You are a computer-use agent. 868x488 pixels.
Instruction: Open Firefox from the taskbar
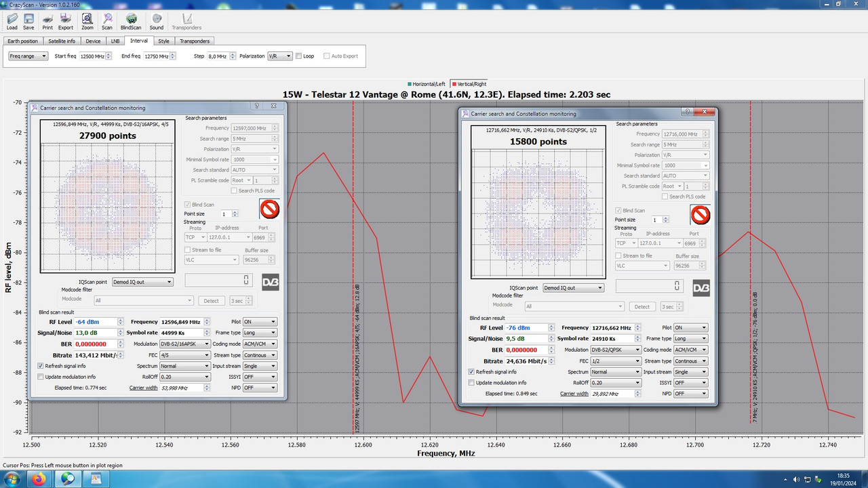(x=39, y=479)
